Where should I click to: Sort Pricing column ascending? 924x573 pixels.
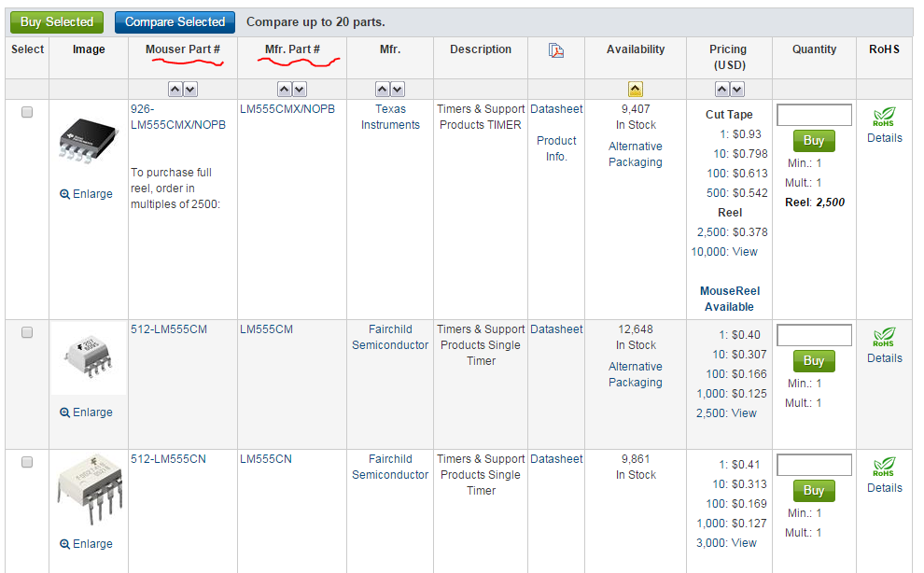(721, 90)
